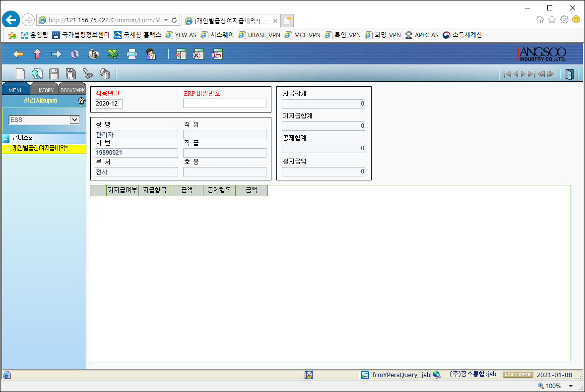Open the 국세청 홈택스 favorites link
This screenshot has width=585, height=392.
(137, 35)
